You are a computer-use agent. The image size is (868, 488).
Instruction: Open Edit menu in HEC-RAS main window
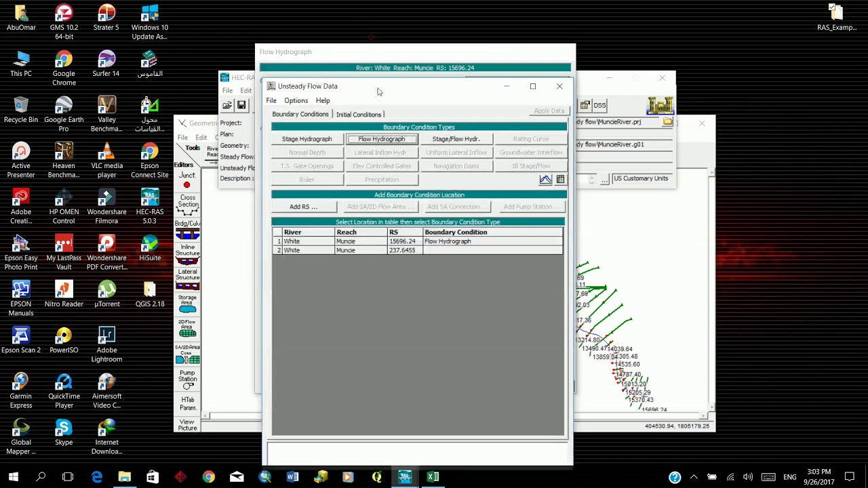pos(245,91)
